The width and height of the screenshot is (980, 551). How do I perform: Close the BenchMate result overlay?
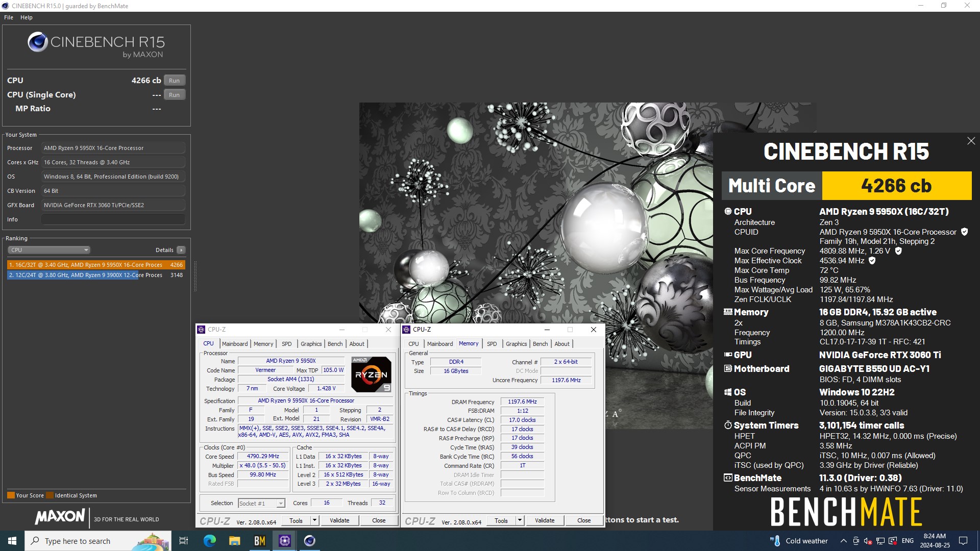click(x=971, y=141)
